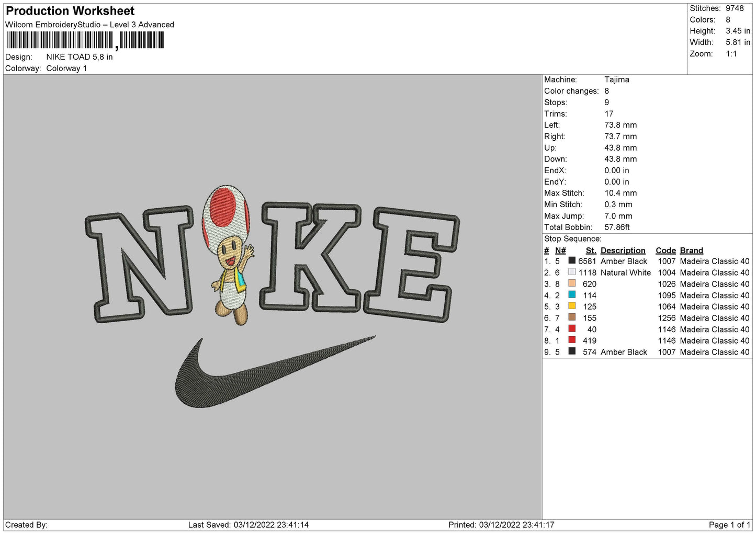Select the Up label
Viewport: 756px width, 534px height.
(x=550, y=148)
